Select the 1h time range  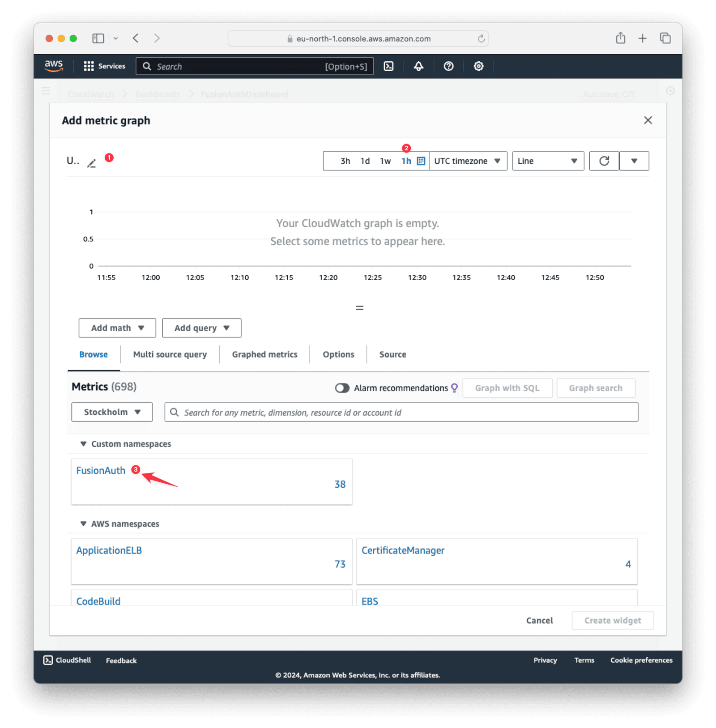[x=406, y=161]
